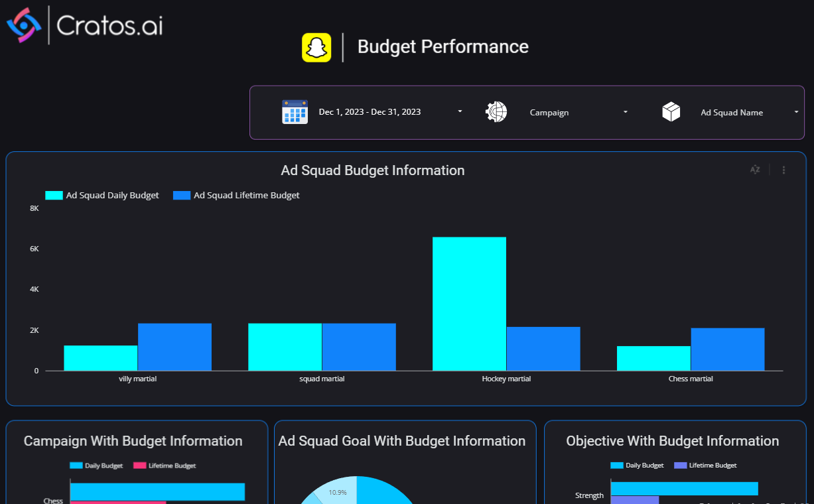Select the tall Hockey martial daily budget bar
Viewport: 814px width, 504px height.
tap(469, 304)
